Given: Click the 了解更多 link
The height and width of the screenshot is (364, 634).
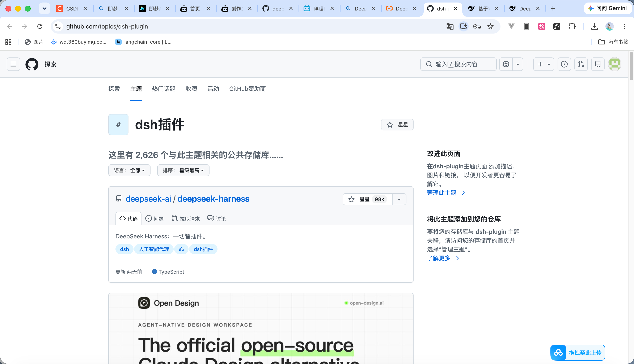Looking at the screenshot, I should click(443, 258).
